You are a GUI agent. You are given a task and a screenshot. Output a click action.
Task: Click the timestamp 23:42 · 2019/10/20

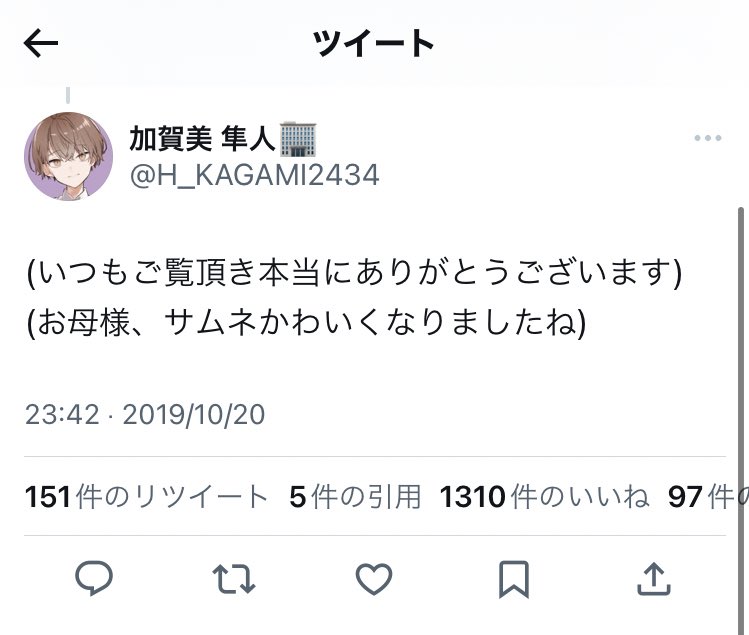(145, 414)
